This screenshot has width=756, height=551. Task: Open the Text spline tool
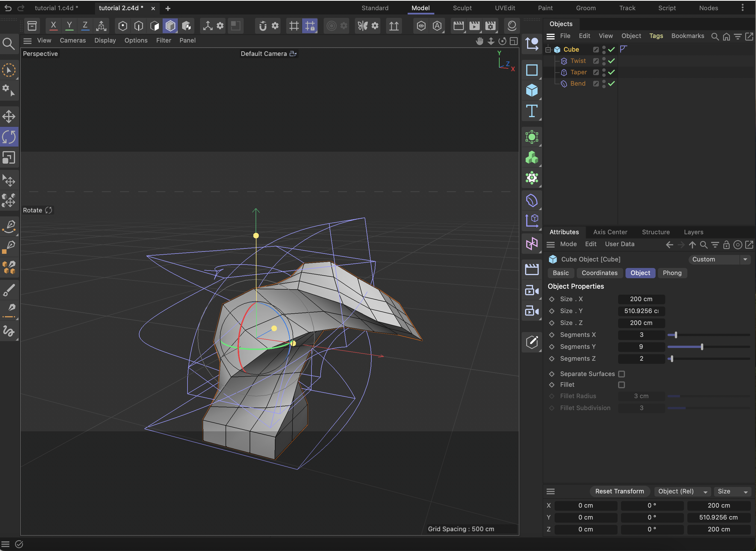click(x=532, y=112)
